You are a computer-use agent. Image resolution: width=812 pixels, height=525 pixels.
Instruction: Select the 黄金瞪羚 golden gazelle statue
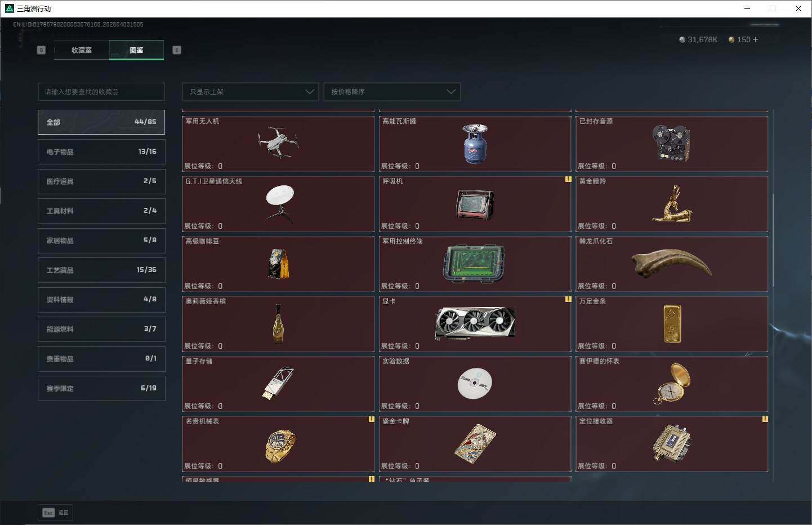pos(672,203)
